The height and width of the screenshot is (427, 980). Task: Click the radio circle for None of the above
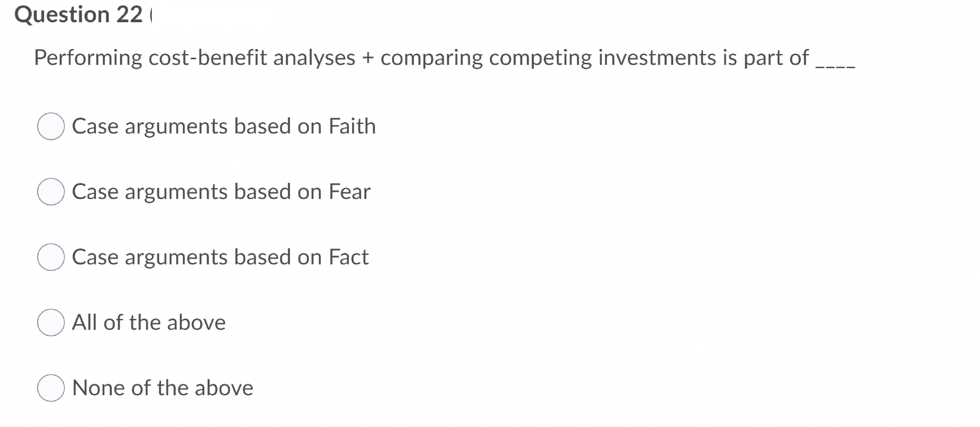click(x=51, y=388)
